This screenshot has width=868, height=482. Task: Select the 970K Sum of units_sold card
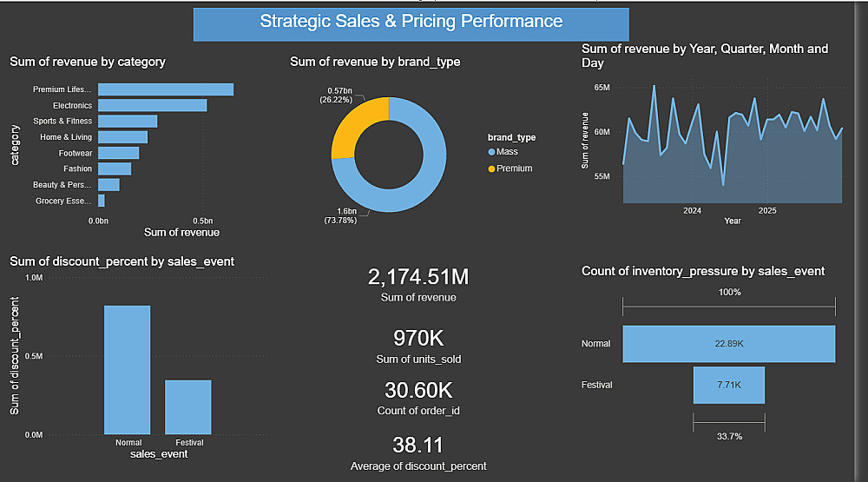418,346
